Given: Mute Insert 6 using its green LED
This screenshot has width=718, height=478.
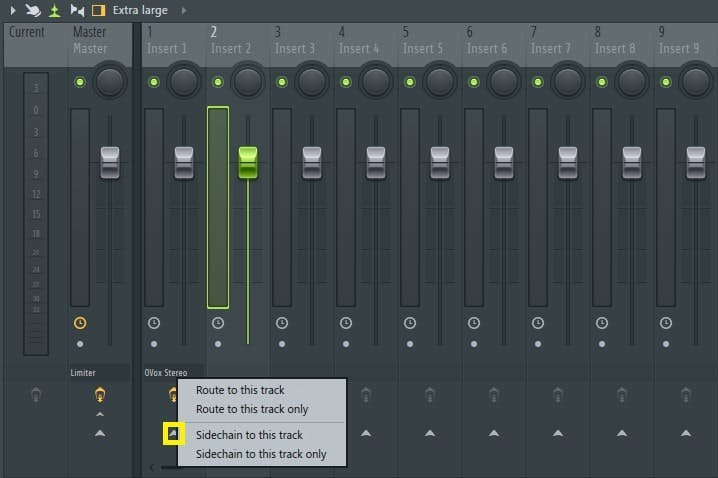Looking at the screenshot, I should pyautogui.click(x=474, y=82).
